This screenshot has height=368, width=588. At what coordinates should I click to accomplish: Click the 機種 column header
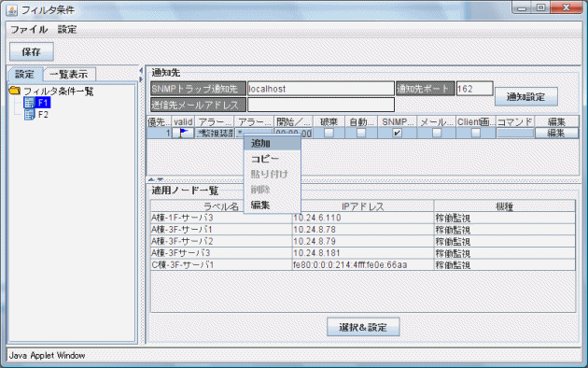(x=505, y=206)
